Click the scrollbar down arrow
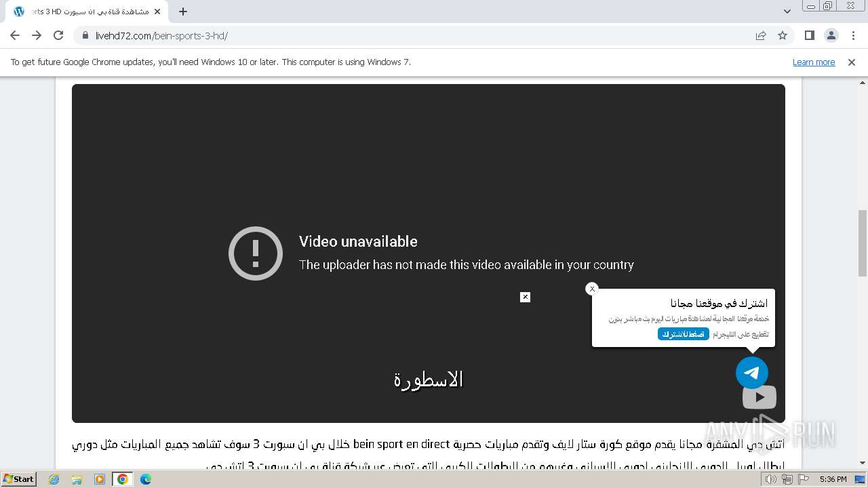The height and width of the screenshot is (488, 868). 863,464
